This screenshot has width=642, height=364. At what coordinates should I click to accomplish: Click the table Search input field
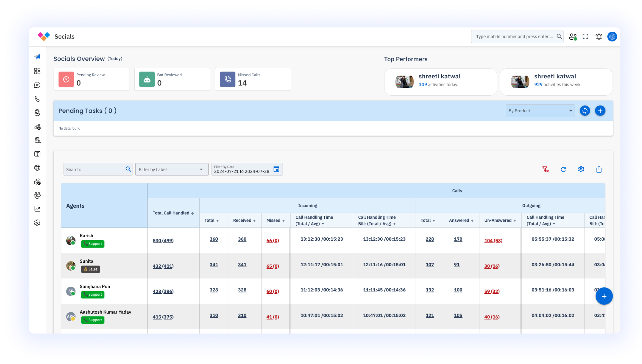(94, 169)
